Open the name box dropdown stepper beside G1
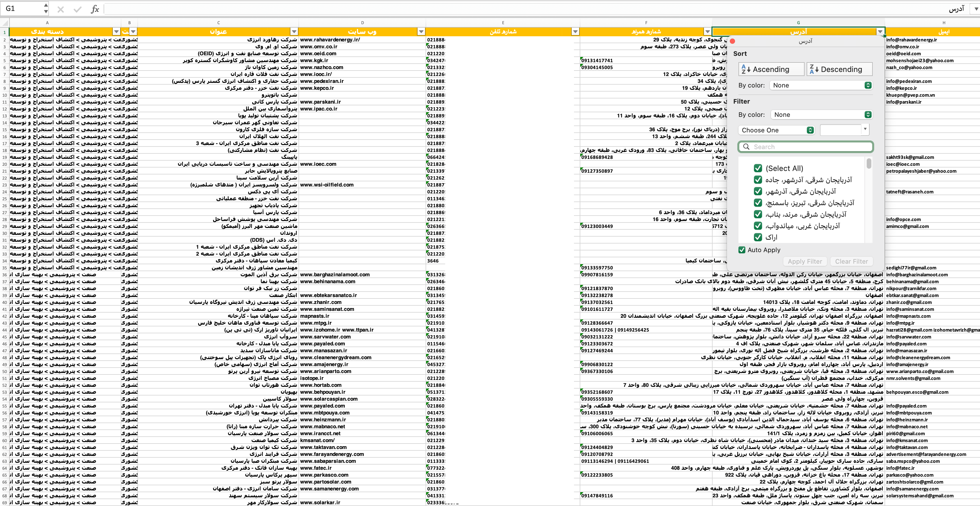The width and height of the screenshot is (980, 506). 46,8
